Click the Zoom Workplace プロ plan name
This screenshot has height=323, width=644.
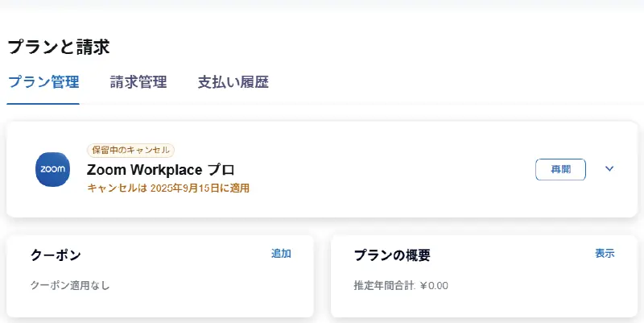pyautogui.click(x=160, y=170)
